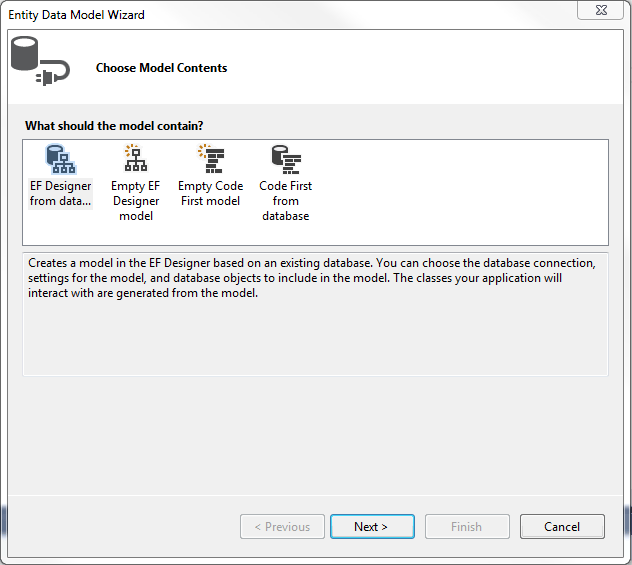Viewport: 632px width, 565px height.
Task: Proceed with the Next > button
Action: [372, 526]
